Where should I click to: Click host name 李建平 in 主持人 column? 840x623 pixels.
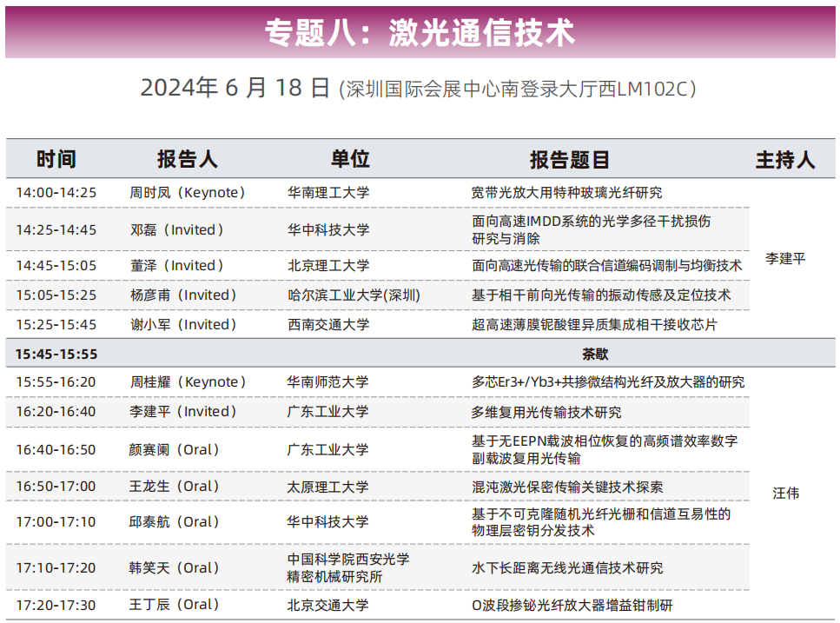(x=785, y=259)
